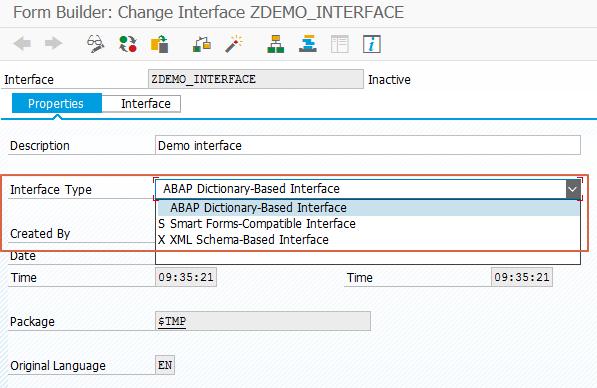Select XML Schema-Based Interface option

coord(369,240)
